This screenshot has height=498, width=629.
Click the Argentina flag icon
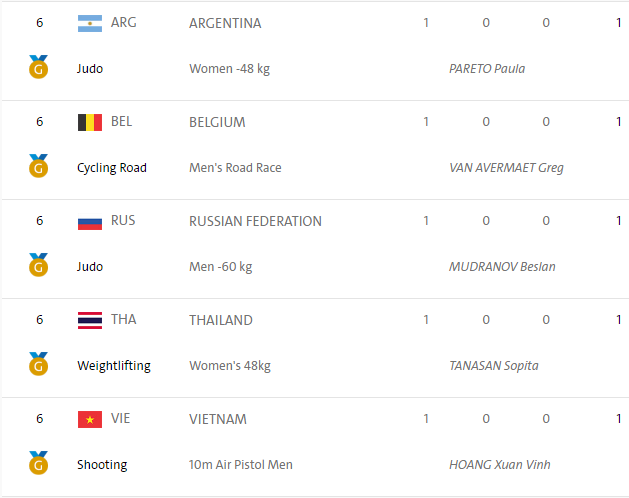(x=90, y=23)
